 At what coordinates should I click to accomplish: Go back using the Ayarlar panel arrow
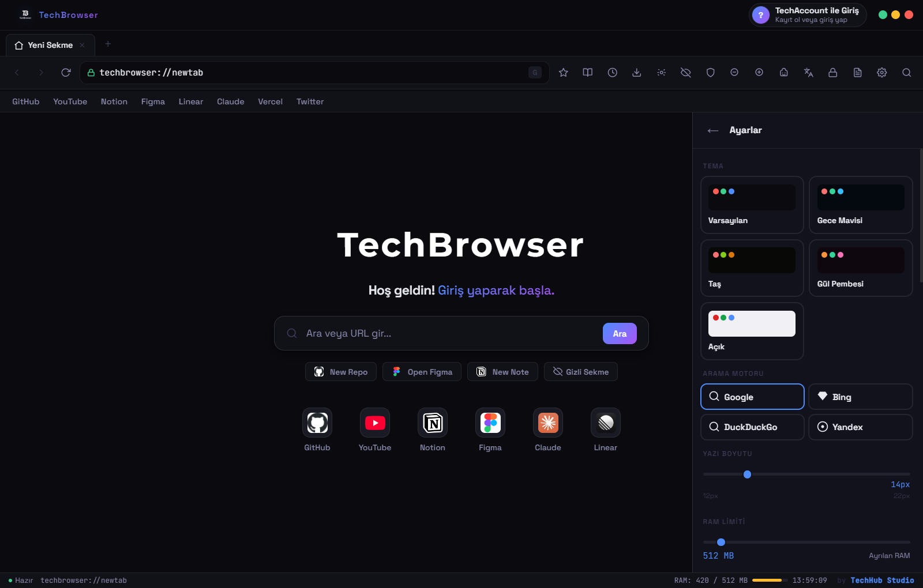tap(713, 131)
